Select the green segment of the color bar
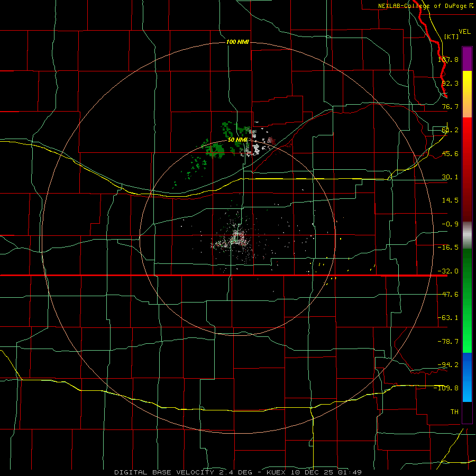The width and height of the screenshot is (476, 476). tap(467, 300)
